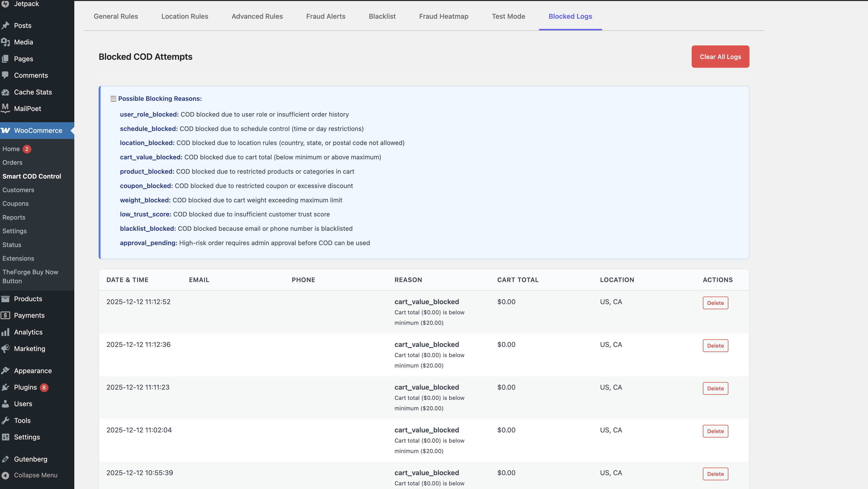Open the General Rules tab
The width and height of the screenshot is (868, 489).
[x=116, y=16]
